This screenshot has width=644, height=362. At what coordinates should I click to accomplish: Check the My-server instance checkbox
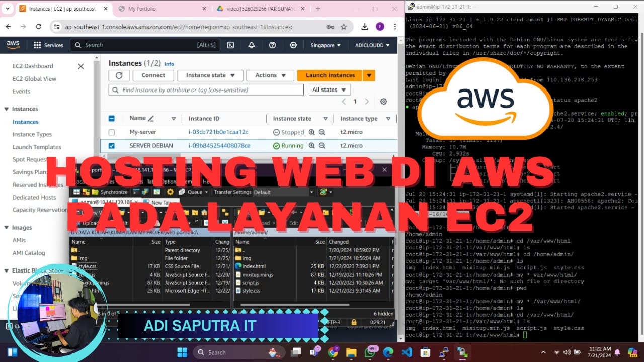(112, 132)
